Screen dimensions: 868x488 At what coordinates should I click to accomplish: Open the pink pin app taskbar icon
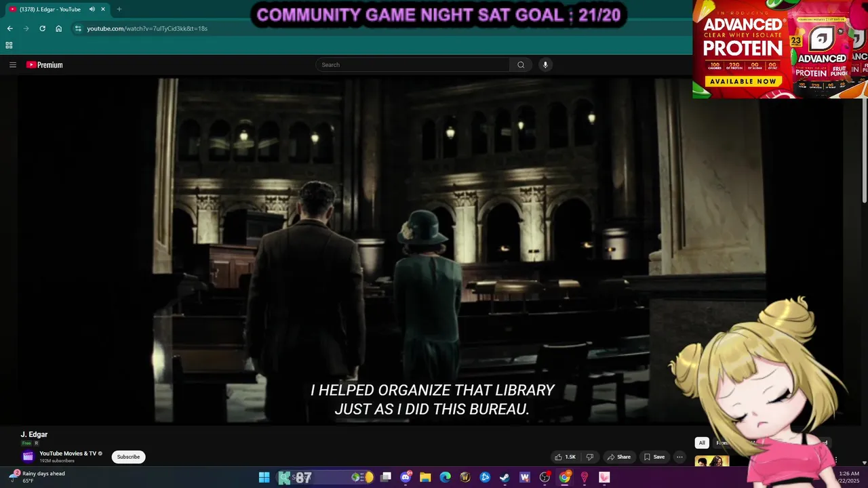pos(585,478)
